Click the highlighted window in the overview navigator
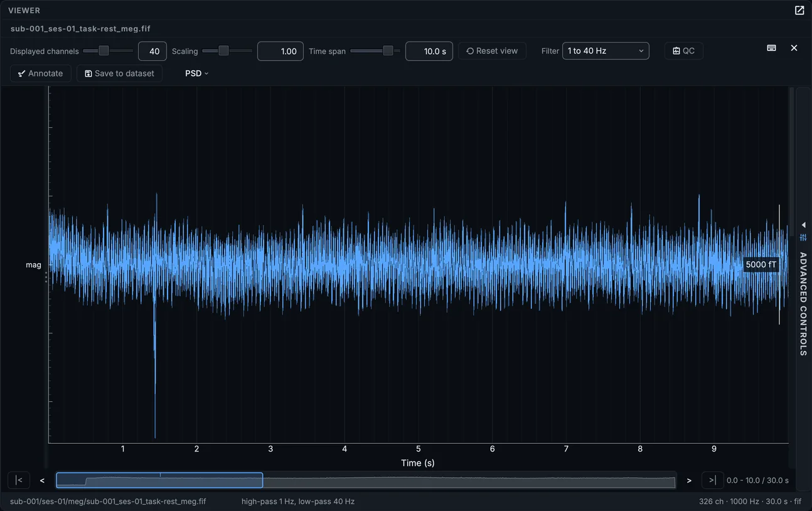The width and height of the screenshot is (812, 511). (159, 480)
